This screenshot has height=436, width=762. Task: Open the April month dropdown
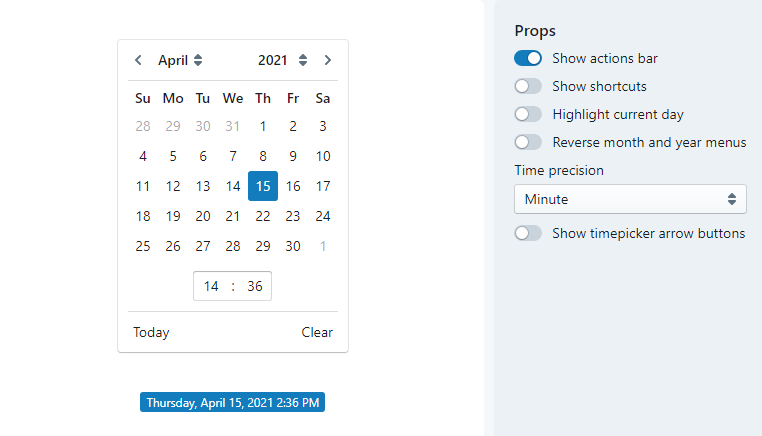180,60
